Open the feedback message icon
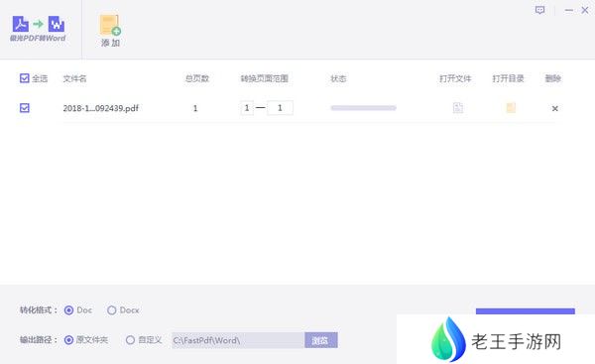 539,10
